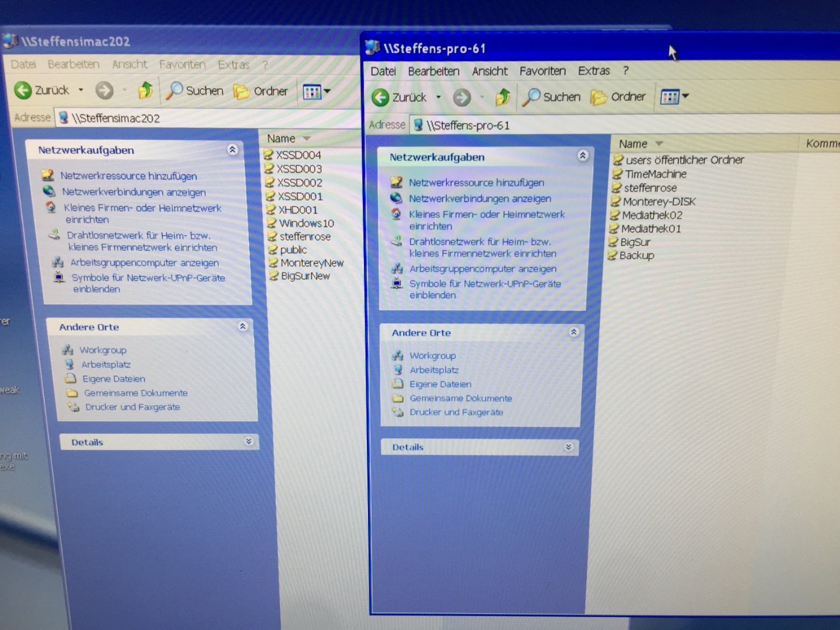Collapse Andere Orte panel in Steffens-pro-61 window
This screenshot has height=630, width=840.
pos(574,332)
